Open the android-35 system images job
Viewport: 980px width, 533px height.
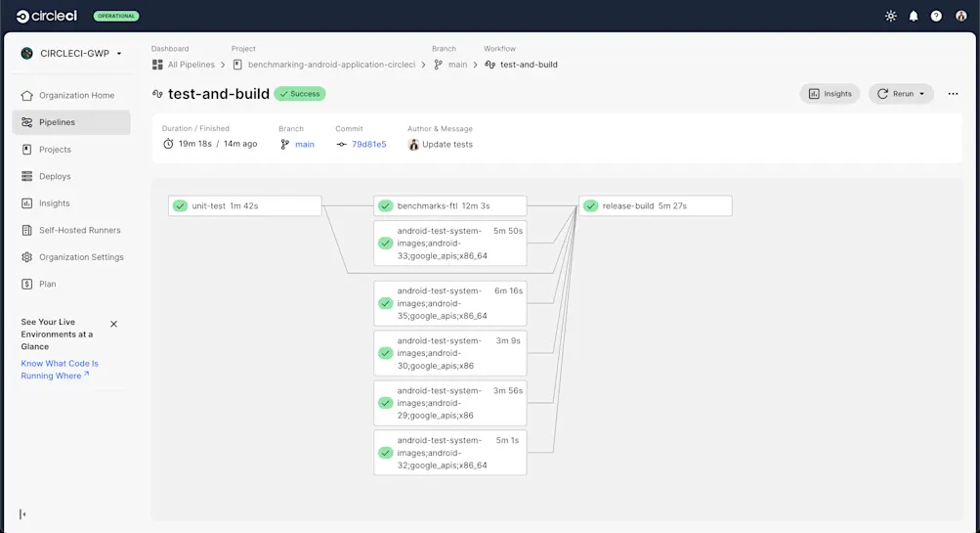point(450,303)
